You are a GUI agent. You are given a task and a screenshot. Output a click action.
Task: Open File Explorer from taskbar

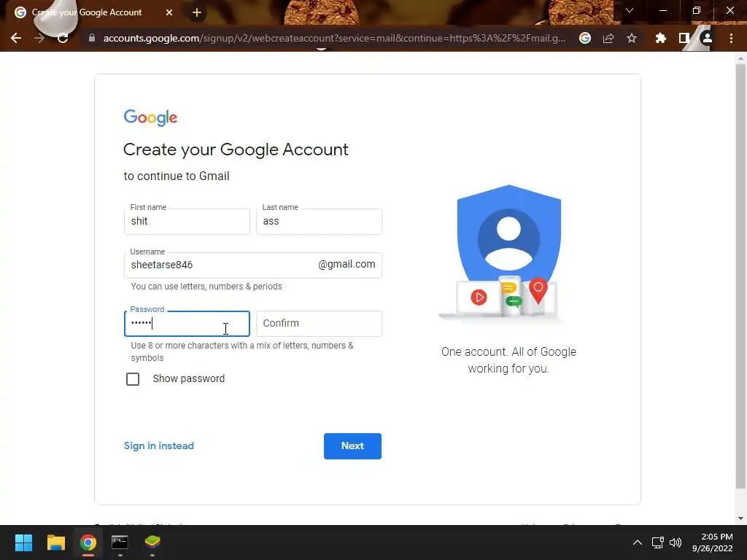(55, 542)
